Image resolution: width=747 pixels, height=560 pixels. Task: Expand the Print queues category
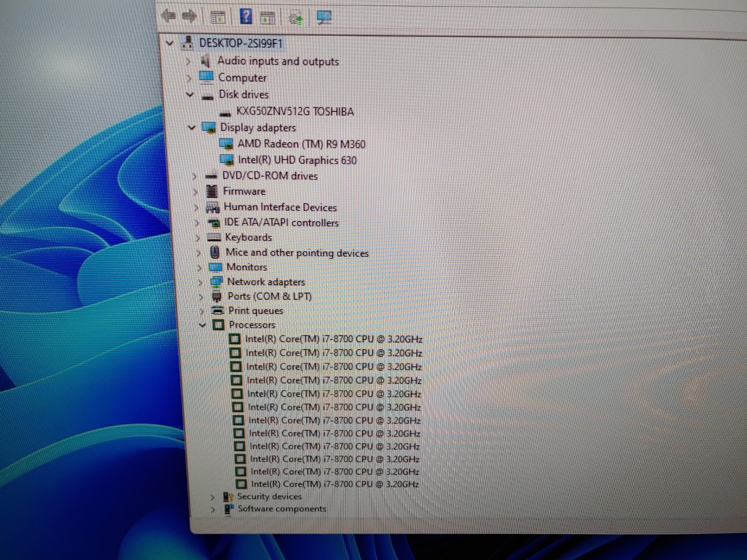pyautogui.click(x=201, y=311)
